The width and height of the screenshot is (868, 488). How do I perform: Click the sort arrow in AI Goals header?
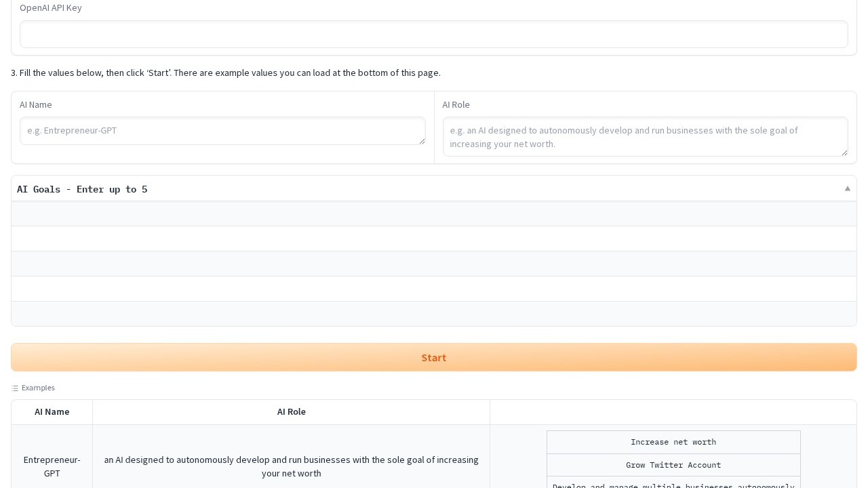point(847,188)
